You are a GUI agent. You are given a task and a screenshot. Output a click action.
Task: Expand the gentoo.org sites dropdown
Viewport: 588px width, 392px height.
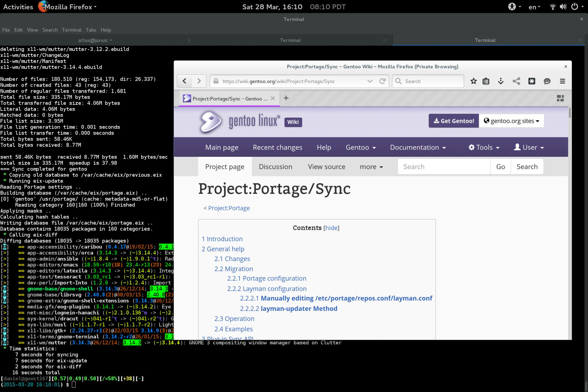[511, 121]
